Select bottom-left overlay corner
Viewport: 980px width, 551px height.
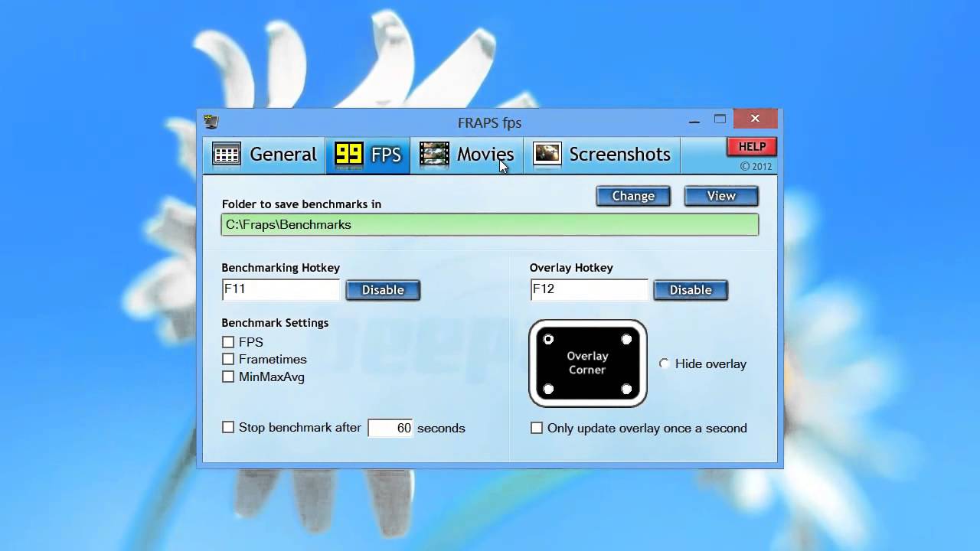click(548, 389)
